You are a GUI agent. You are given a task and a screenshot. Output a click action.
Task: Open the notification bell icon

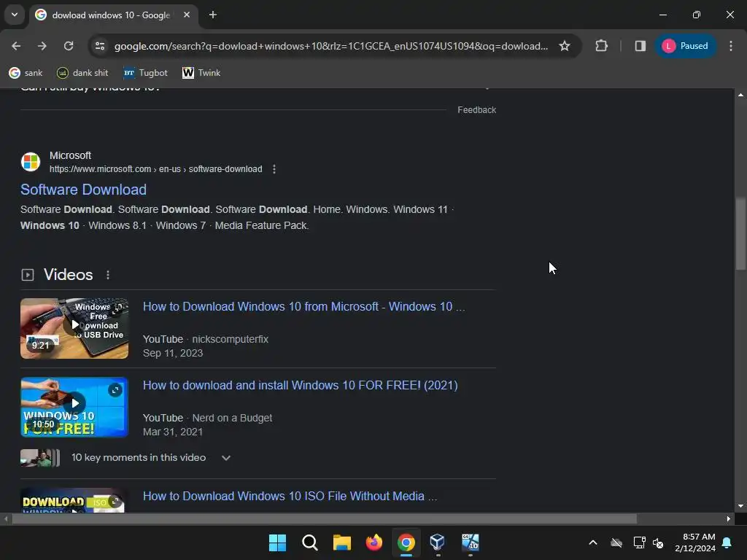click(x=727, y=542)
